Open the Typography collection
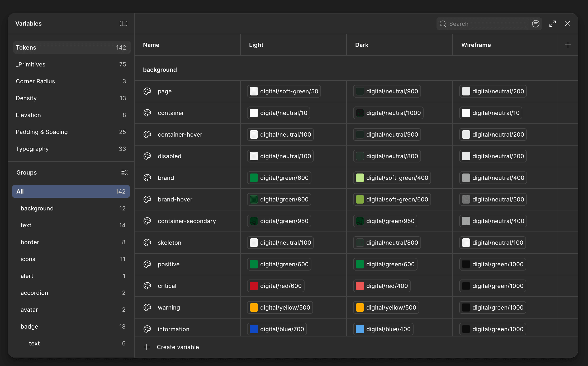588x366 pixels. click(x=72, y=149)
